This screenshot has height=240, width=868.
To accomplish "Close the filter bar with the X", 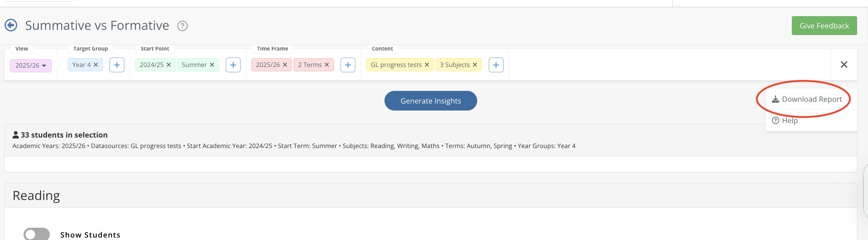I will tap(844, 65).
